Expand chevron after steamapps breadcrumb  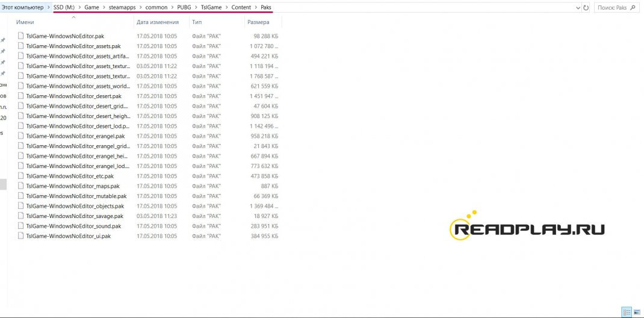click(x=140, y=7)
